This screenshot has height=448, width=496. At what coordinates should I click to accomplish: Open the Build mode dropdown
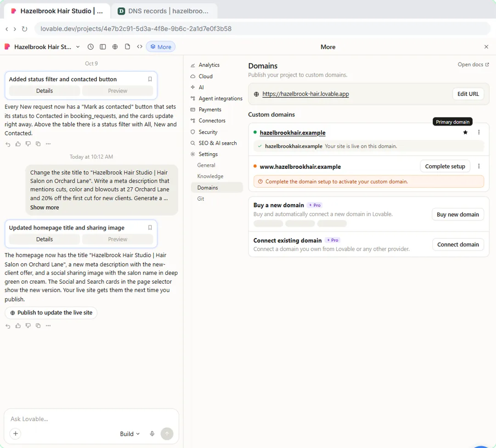pyautogui.click(x=130, y=434)
